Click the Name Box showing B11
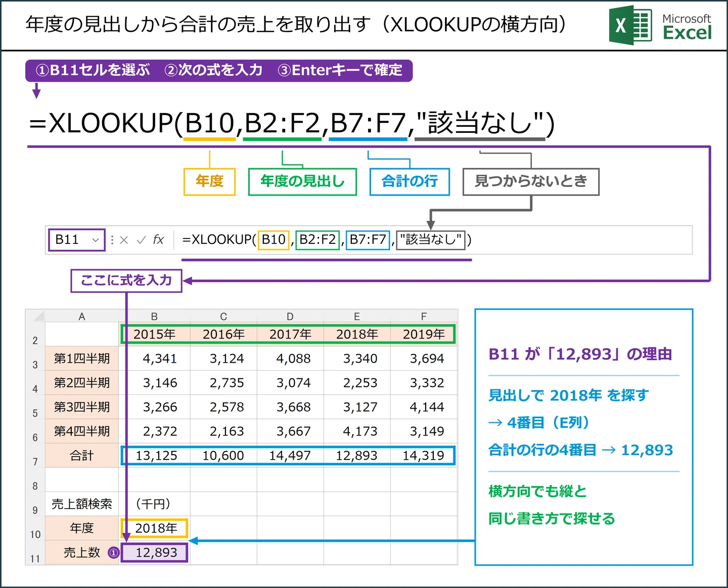728x588 pixels. click(x=76, y=239)
